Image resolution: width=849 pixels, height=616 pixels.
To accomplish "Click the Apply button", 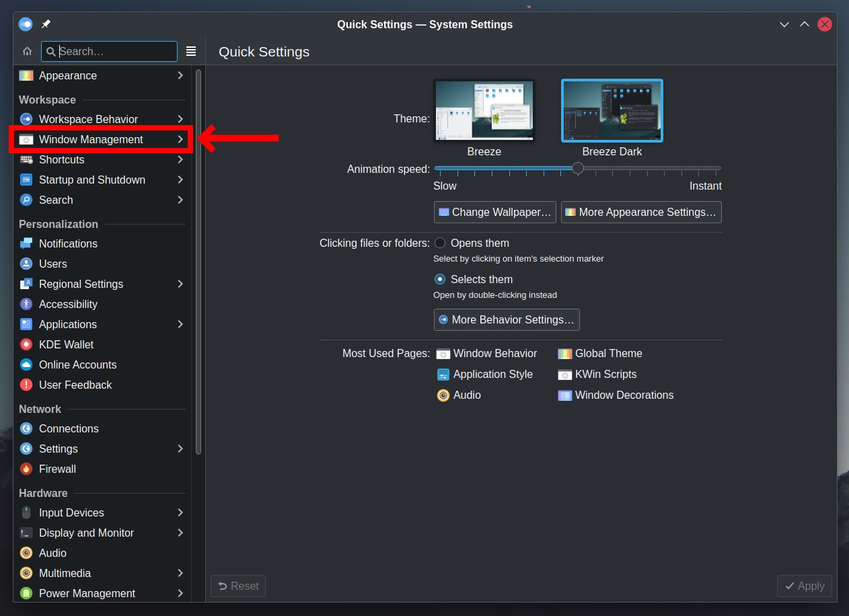I will tap(805, 586).
